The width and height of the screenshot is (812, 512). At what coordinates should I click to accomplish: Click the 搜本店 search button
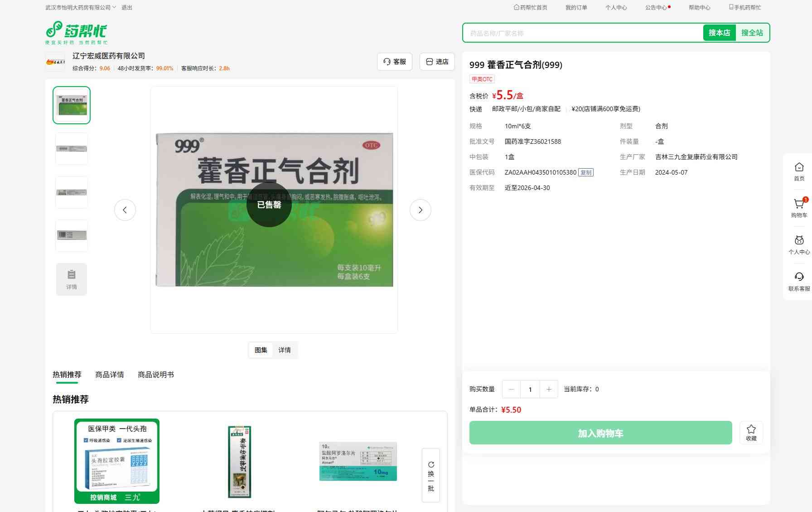point(719,33)
